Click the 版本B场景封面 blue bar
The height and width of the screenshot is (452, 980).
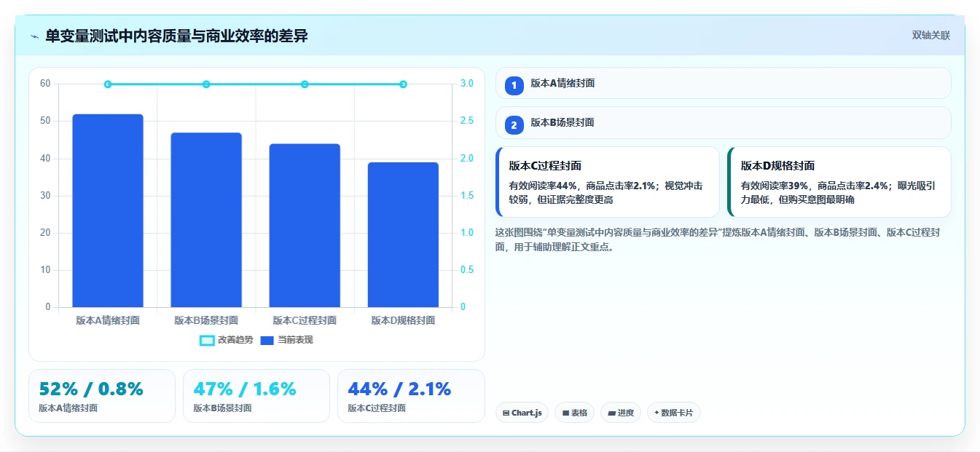(206, 220)
